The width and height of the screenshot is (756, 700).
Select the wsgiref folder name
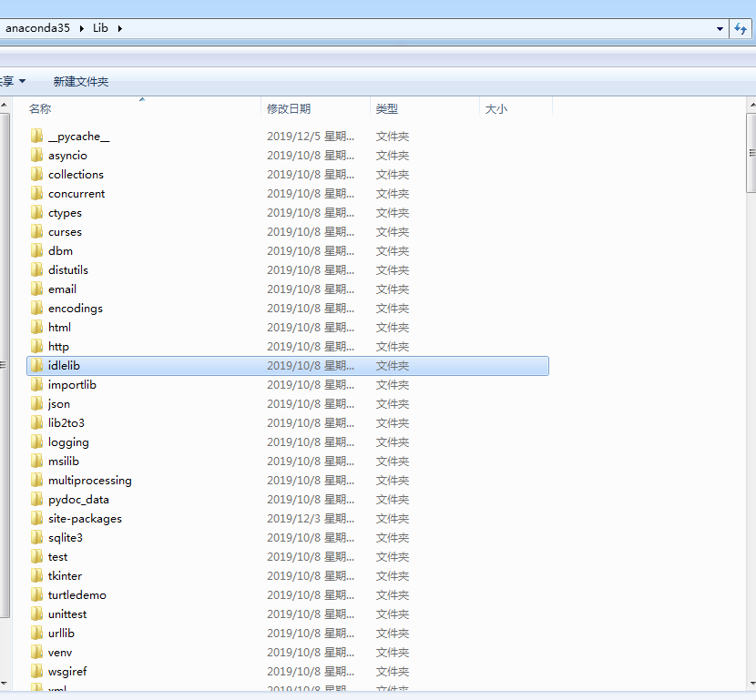[x=67, y=672]
